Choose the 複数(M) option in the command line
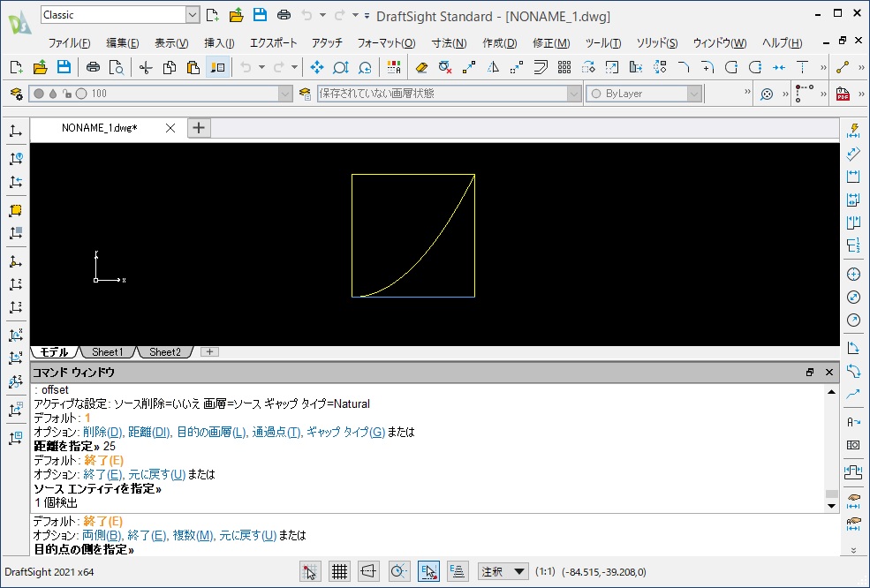The image size is (870, 588). (x=193, y=535)
